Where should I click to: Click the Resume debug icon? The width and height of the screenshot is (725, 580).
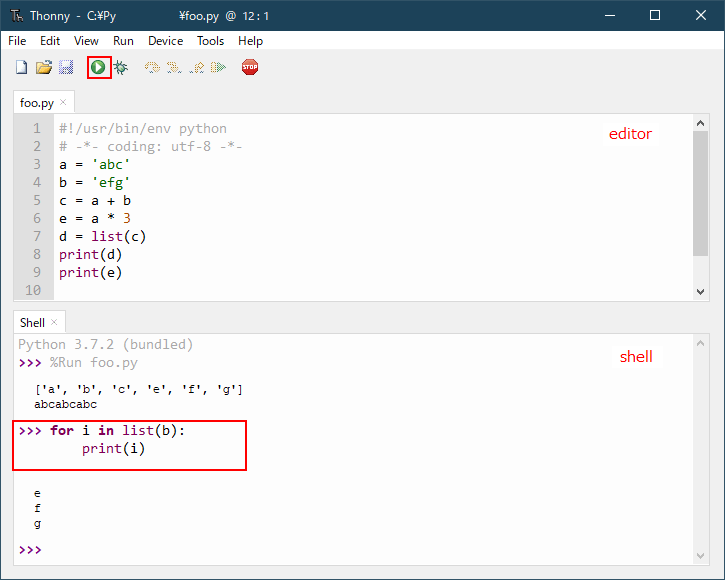[218, 68]
